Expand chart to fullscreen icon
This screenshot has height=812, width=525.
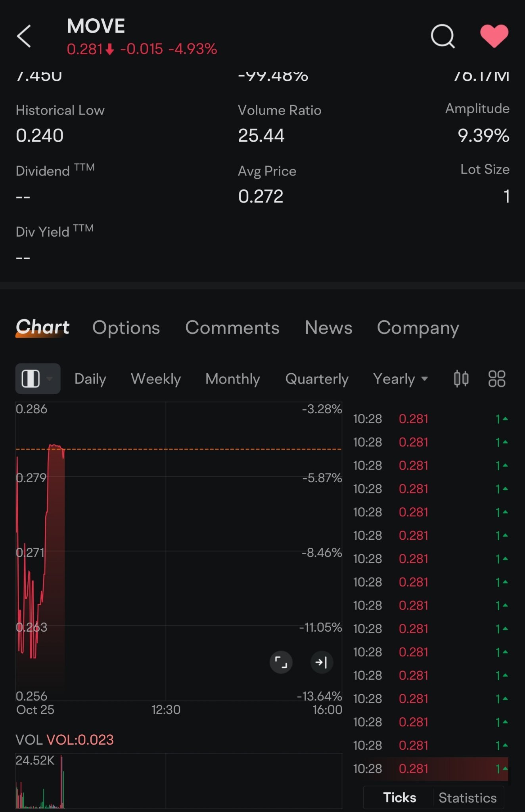281,662
